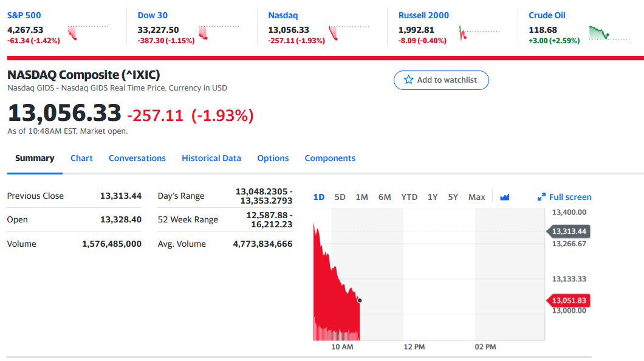Click the red 13,051.83 price label
Image resolution: width=644 pixels, height=361 pixels.
(x=569, y=301)
